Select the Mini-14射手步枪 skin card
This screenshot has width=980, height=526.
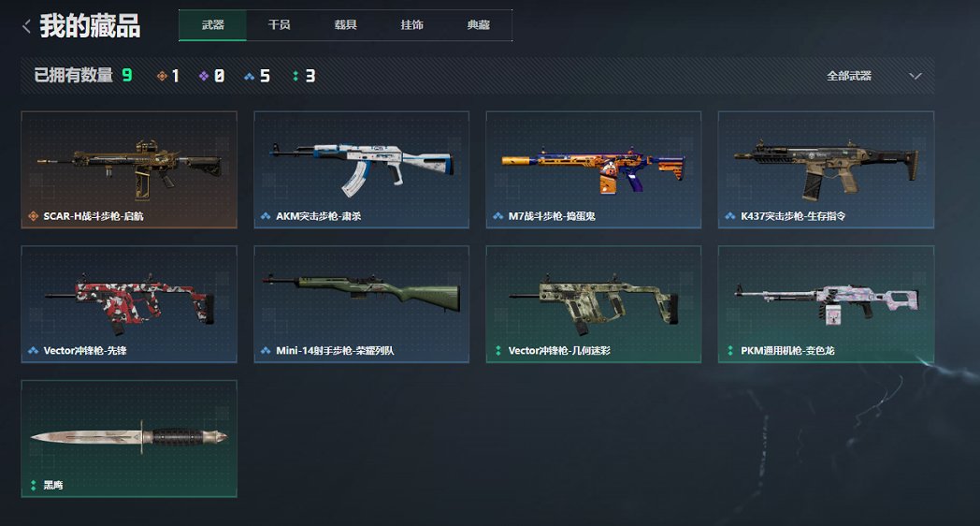coord(361,304)
